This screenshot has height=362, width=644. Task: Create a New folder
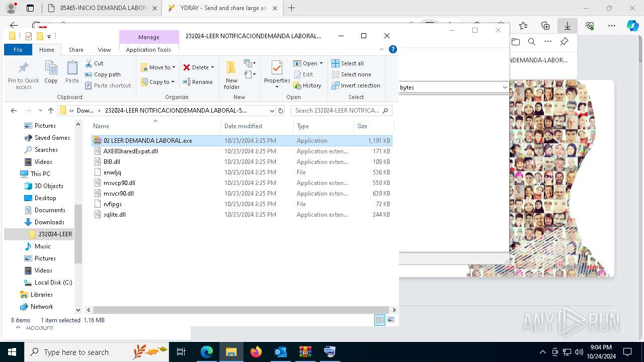tap(231, 75)
